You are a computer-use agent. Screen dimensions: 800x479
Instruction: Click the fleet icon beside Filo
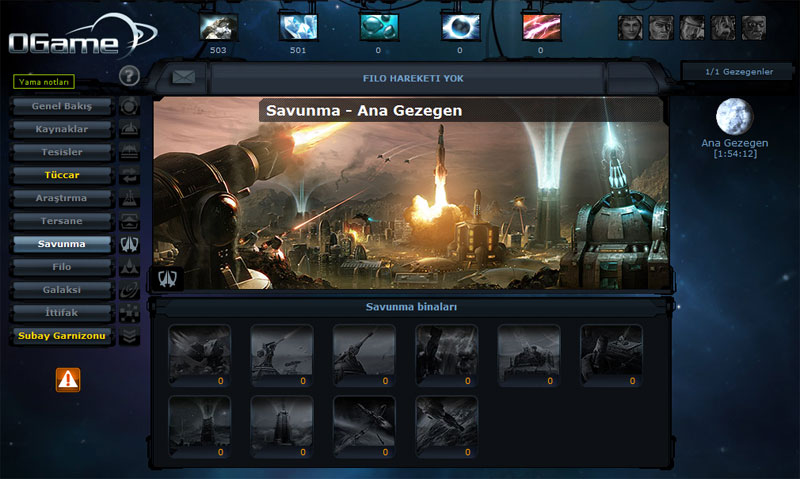coord(129,267)
